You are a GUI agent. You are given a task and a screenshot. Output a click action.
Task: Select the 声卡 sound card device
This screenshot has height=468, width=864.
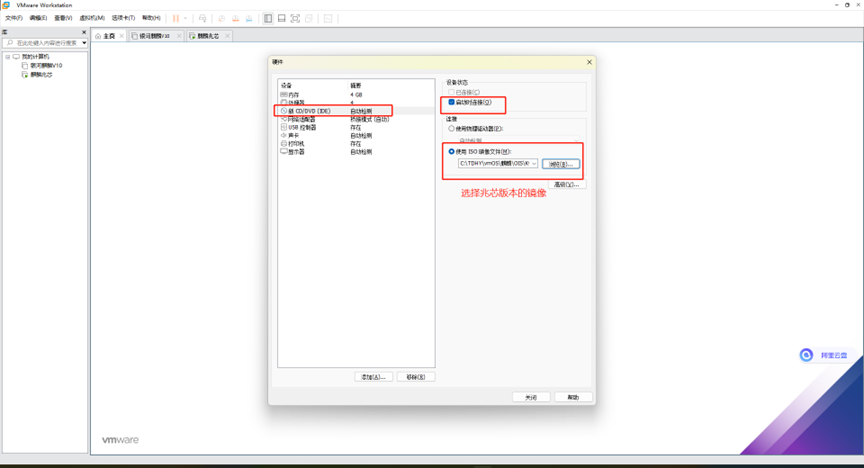(x=295, y=135)
